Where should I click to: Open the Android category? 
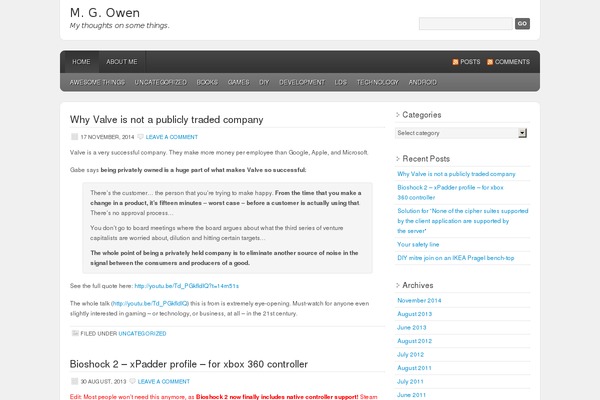point(422,82)
